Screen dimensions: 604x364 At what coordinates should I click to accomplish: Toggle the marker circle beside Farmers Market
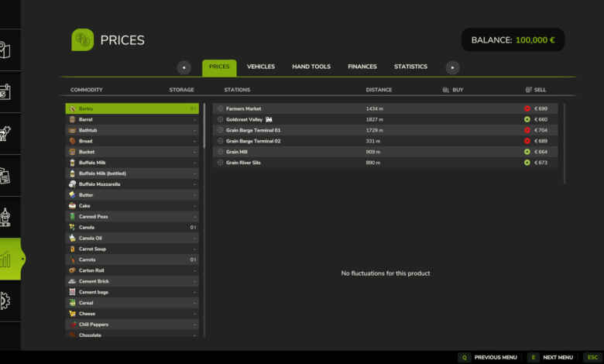click(221, 108)
